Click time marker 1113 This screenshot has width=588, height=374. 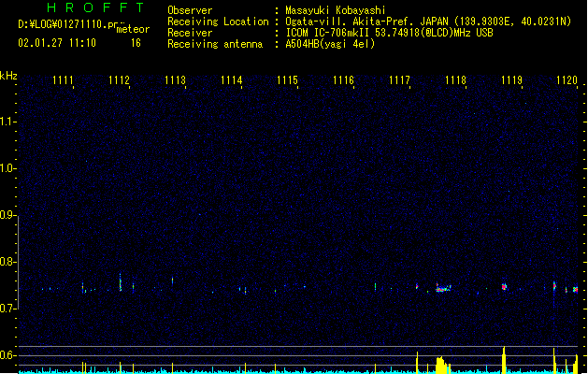(175, 80)
